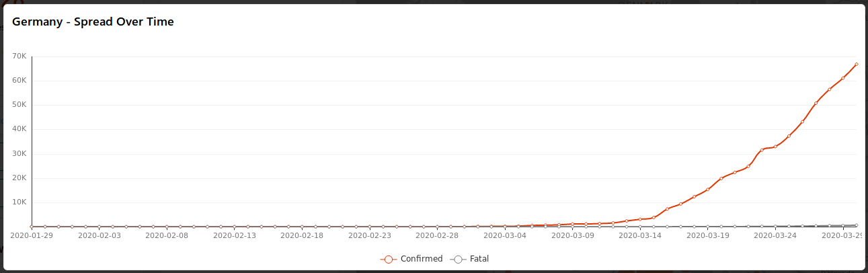Click Fatal data point above 2020-03-19
868x273 pixels.
coord(707,227)
